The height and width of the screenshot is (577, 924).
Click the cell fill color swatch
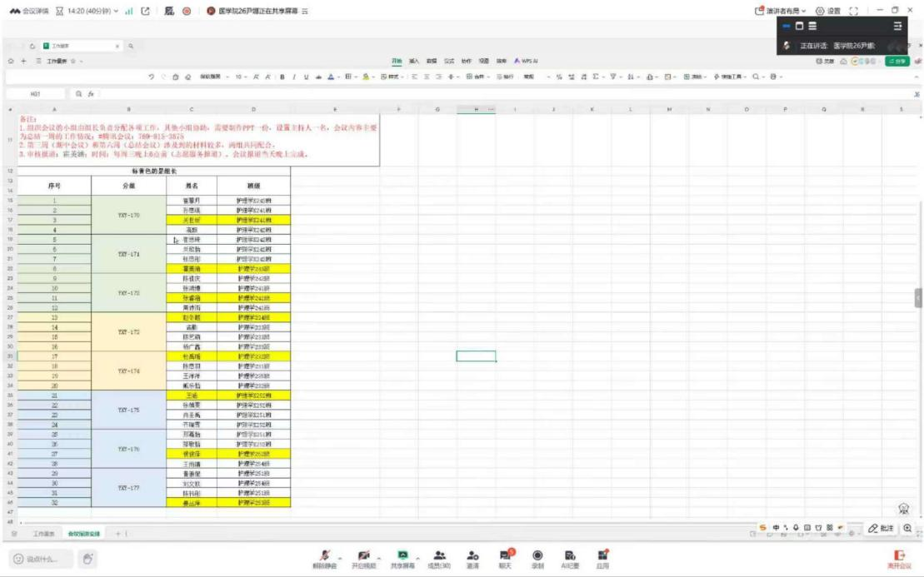tap(365, 77)
